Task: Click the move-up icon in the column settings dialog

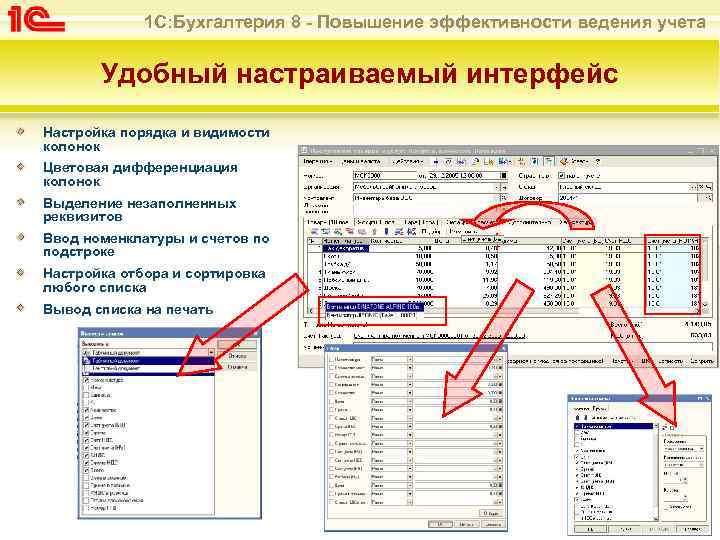Action: [x=578, y=418]
